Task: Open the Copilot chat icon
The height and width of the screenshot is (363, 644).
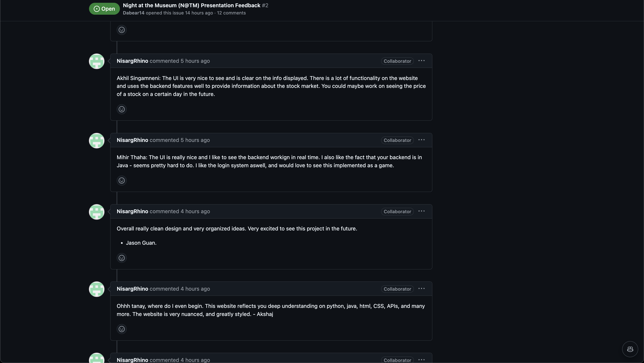Action: (630, 349)
